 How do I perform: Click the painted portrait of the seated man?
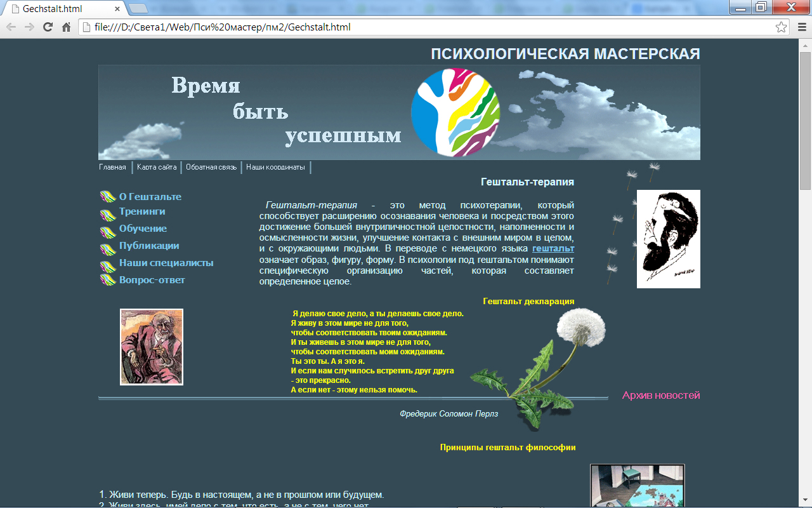tap(152, 347)
